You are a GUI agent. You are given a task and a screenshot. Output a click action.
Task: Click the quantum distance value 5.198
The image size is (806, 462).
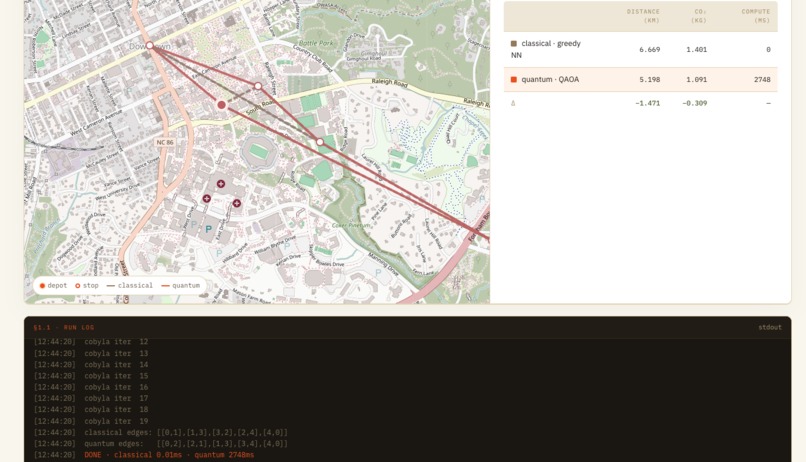[650, 80]
